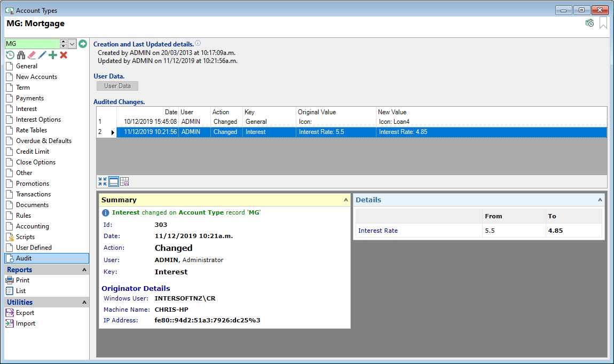Click the refresh history clock icon

[x=10, y=55]
